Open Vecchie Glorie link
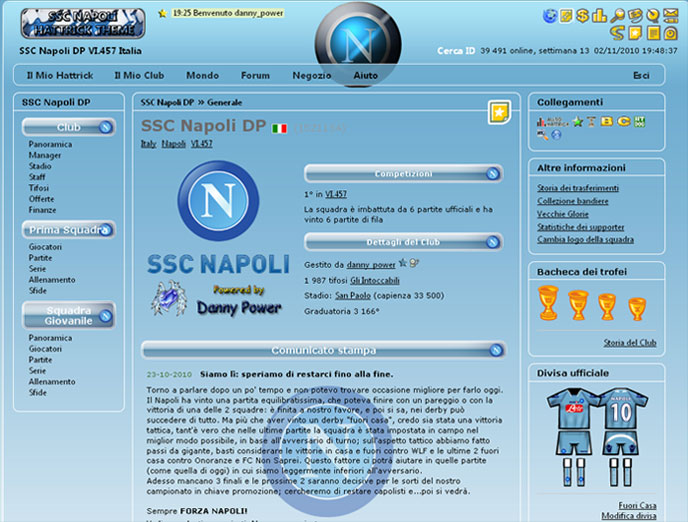The height and width of the screenshot is (522, 688). (563, 214)
